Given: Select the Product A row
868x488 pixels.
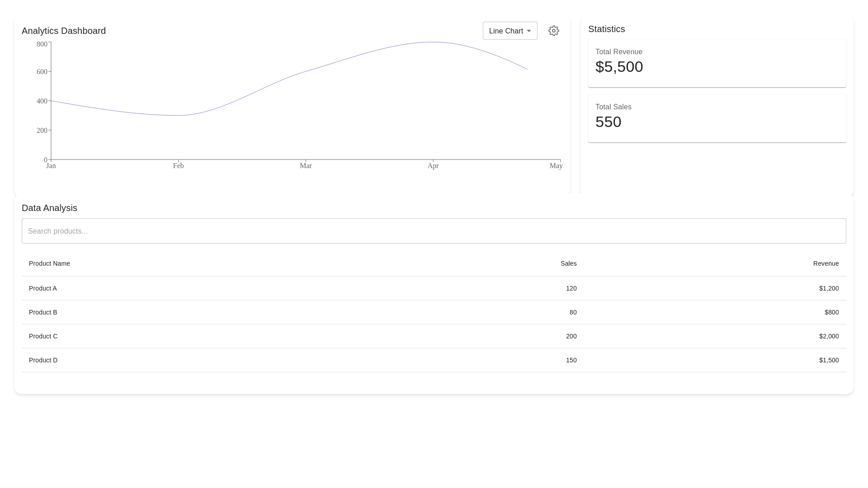Looking at the screenshot, I should (43, 288).
